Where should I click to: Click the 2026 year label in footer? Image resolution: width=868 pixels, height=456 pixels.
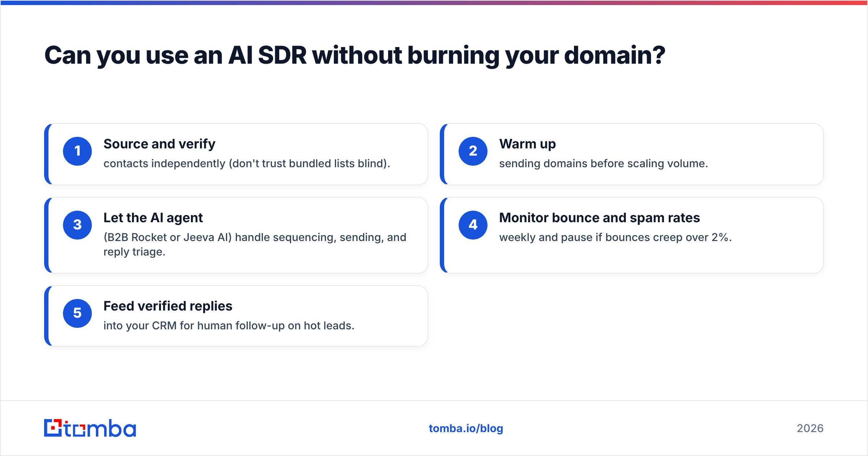pyautogui.click(x=810, y=428)
